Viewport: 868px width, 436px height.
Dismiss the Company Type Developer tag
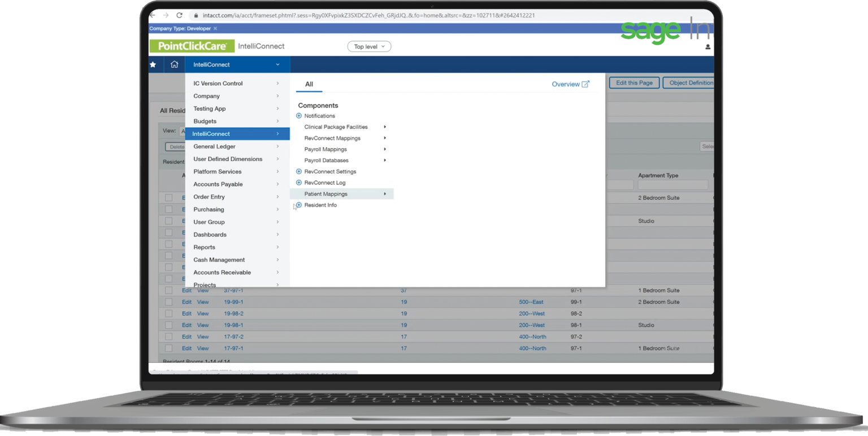214,28
